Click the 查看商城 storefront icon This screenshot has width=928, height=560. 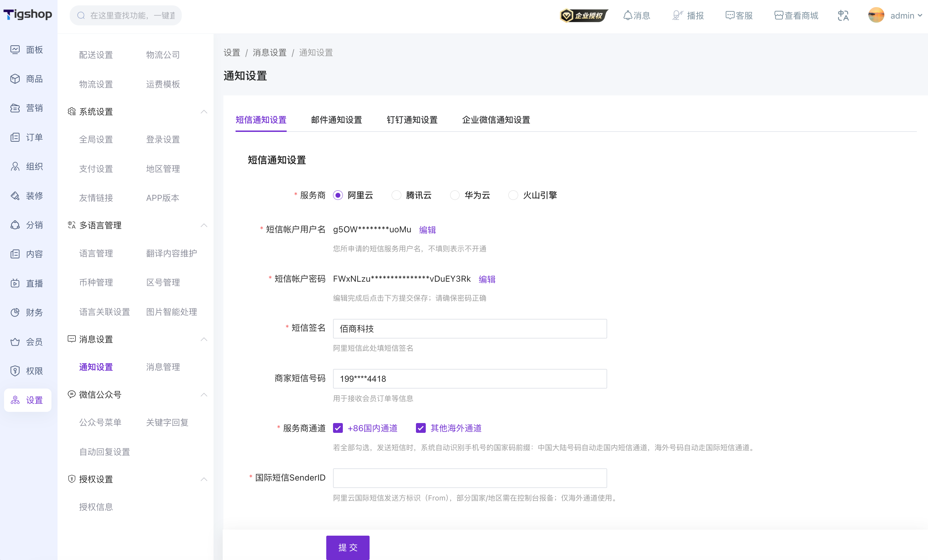click(x=778, y=16)
